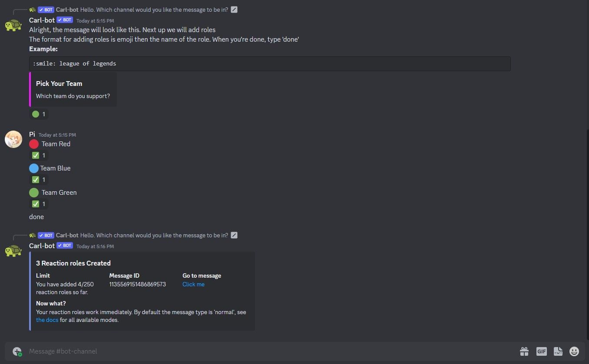Image resolution: width=589 pixels, height=364 pixels.
Task: Open the GIF picker
Action: tap(542, 351)
